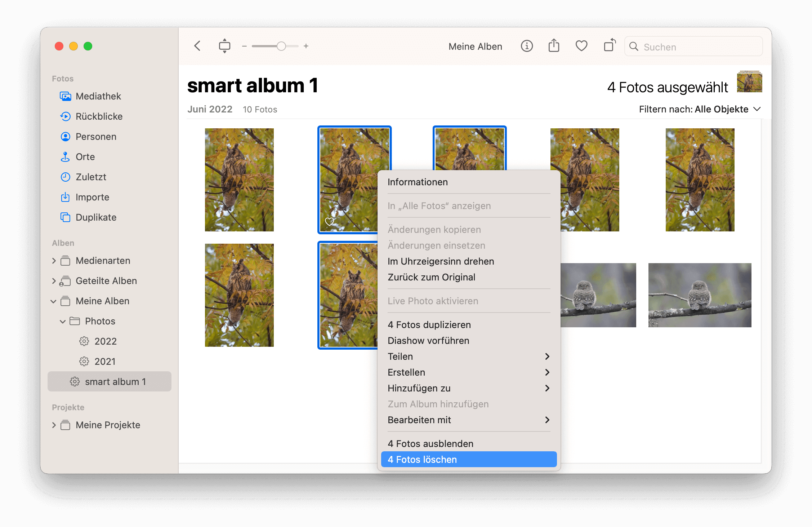Click the minus zoom-out icon
812x527 pixels.
point(244,46)
